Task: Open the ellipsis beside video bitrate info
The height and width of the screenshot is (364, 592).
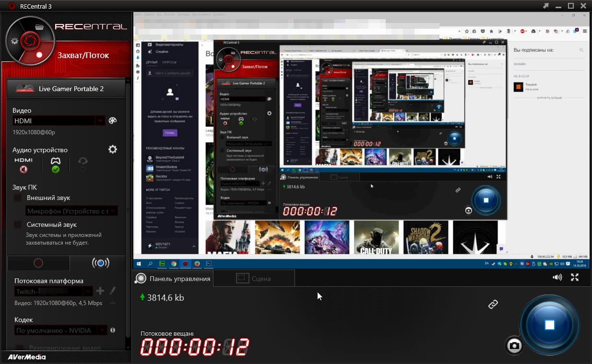Action: 113,303
